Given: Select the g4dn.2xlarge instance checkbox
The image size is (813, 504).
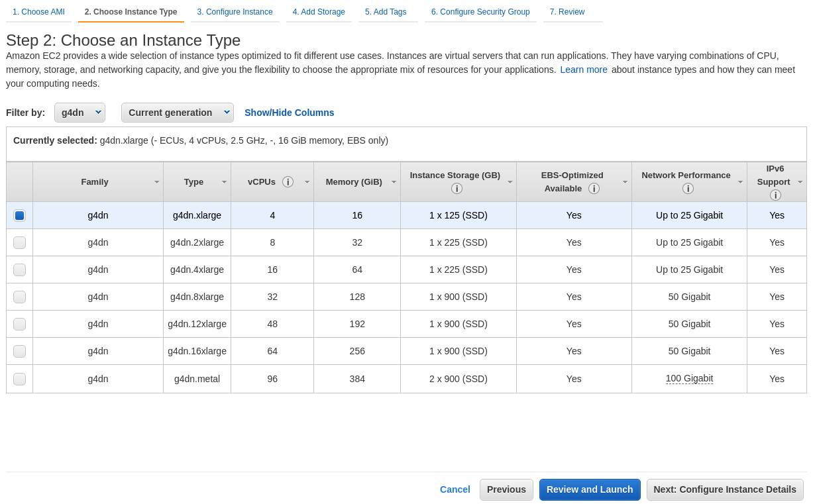Looking at the screenshot, I should 19,242.
